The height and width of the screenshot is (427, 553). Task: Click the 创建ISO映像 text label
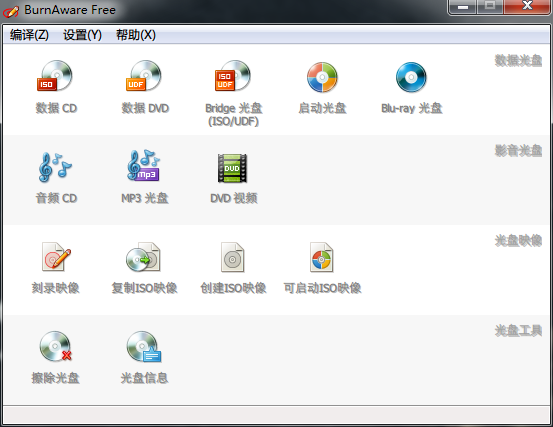point(233,288)
